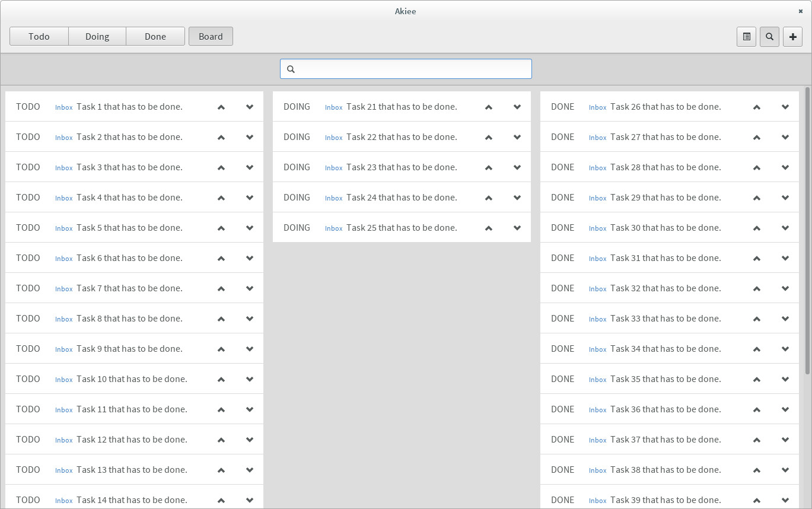Move Task 5 down
Screen dimensions: 812x509
[x=250, y=228]
